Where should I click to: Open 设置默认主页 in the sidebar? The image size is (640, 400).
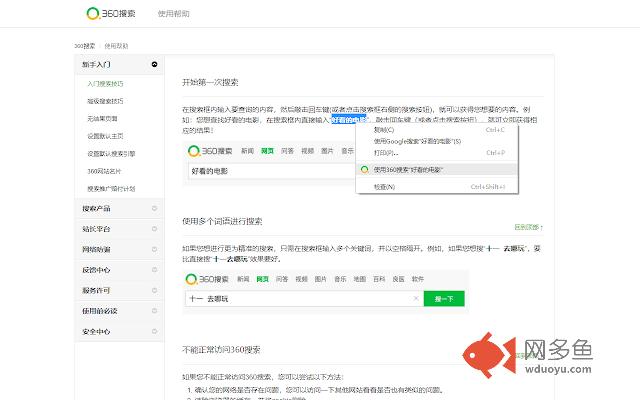(105, 136)
